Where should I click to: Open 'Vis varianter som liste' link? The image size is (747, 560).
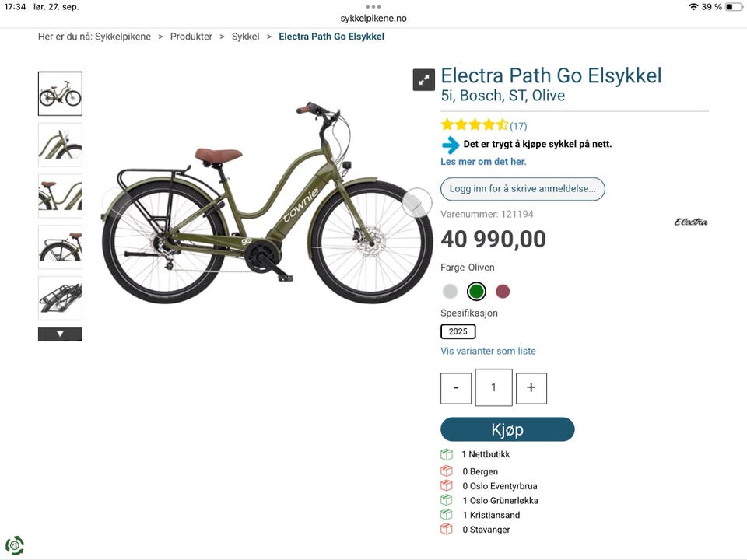tap(488, 352)
